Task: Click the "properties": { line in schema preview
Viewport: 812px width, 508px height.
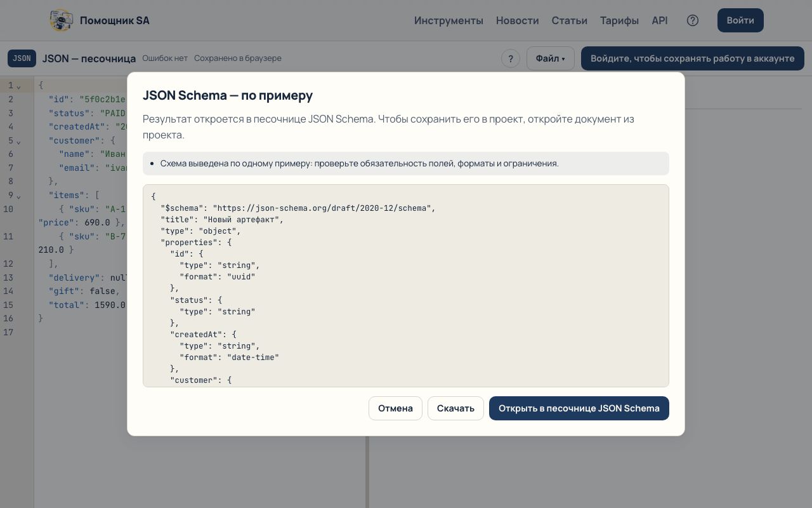Action: click(x=196, y=243)
